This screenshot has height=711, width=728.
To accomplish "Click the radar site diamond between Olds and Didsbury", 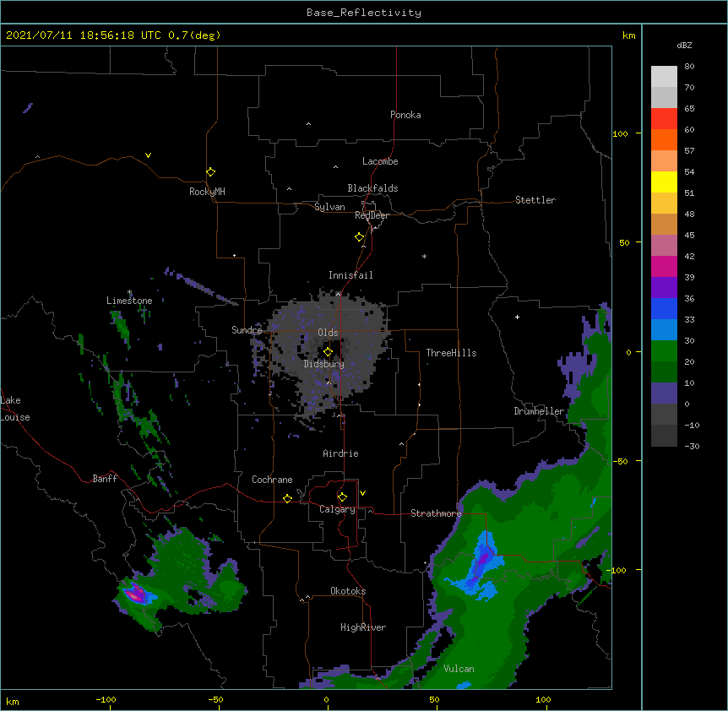I will [328, 351].
